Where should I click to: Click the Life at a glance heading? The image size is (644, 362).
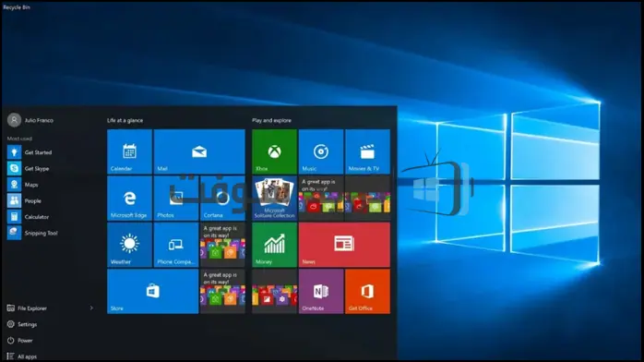point(125,120)
